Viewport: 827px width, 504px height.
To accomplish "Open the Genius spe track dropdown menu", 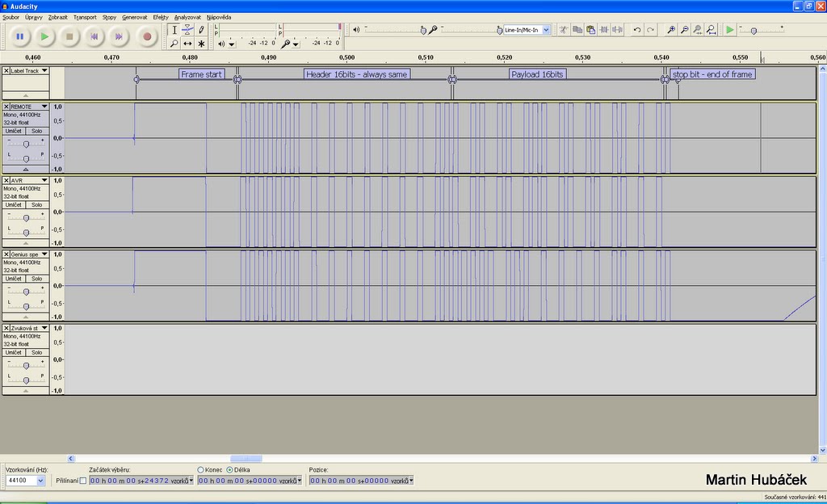I will tap(44, 254).
